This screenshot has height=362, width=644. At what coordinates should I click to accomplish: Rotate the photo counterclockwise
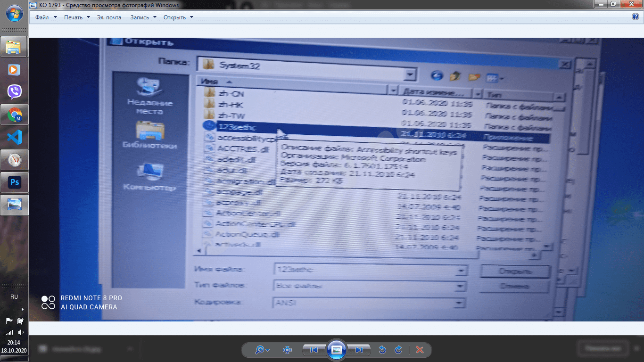click(382, 350)
